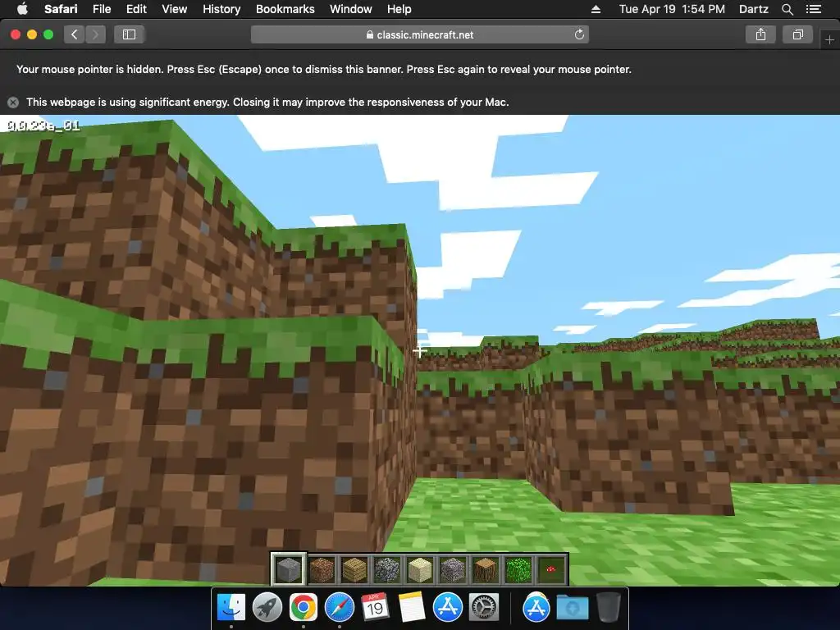Click the mouse pointer hidden banner text
This screenshot has height=630, width=840.
coord(323,69)
